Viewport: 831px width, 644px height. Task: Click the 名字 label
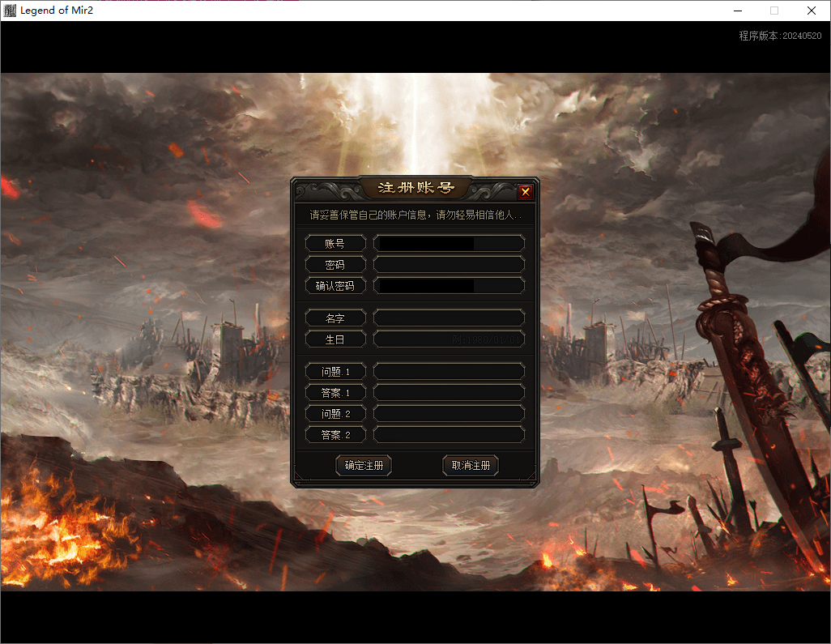[x=335, y=318]
